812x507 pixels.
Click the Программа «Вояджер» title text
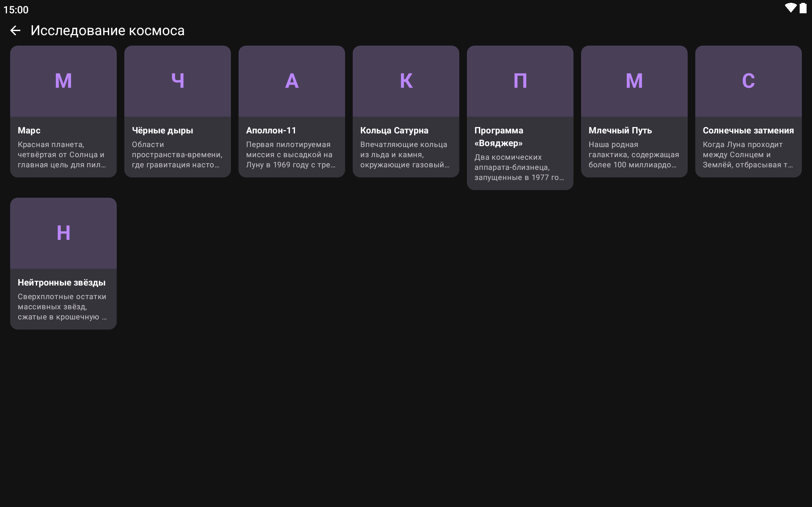click(x=499, y=137)
